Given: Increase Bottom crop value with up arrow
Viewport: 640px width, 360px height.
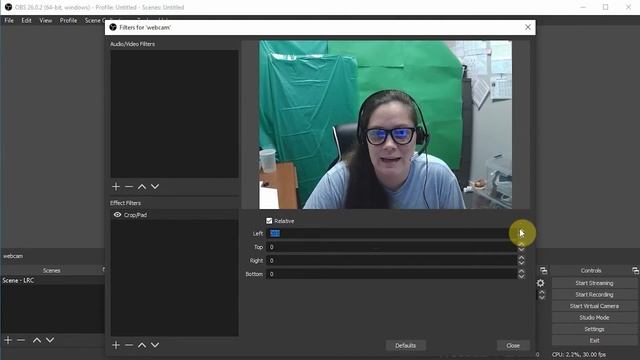Looking at the screenshot, I should coord(521,271).
